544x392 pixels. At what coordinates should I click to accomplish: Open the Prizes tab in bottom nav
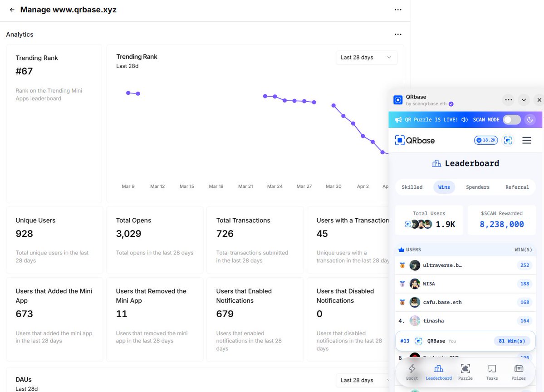point(519,372)
